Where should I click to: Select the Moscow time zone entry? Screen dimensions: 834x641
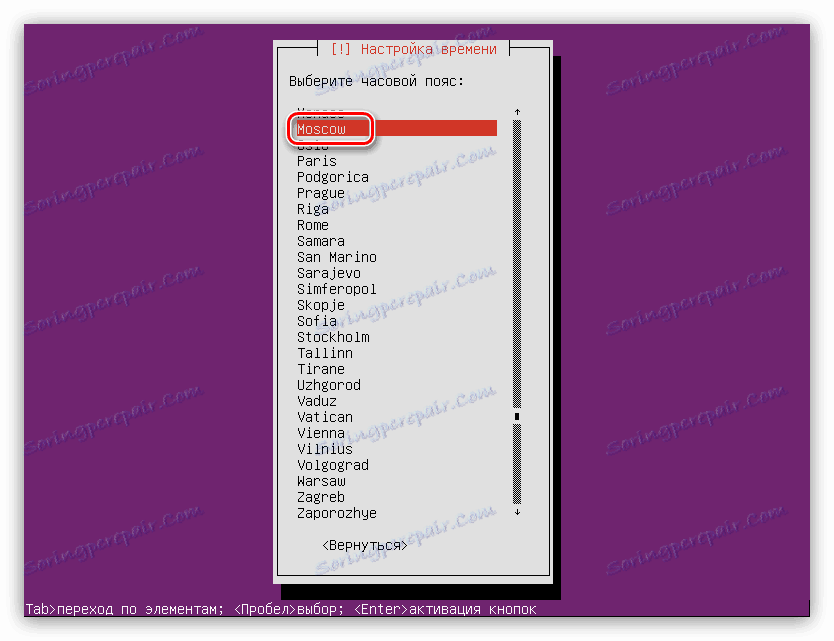click(396, 129)
